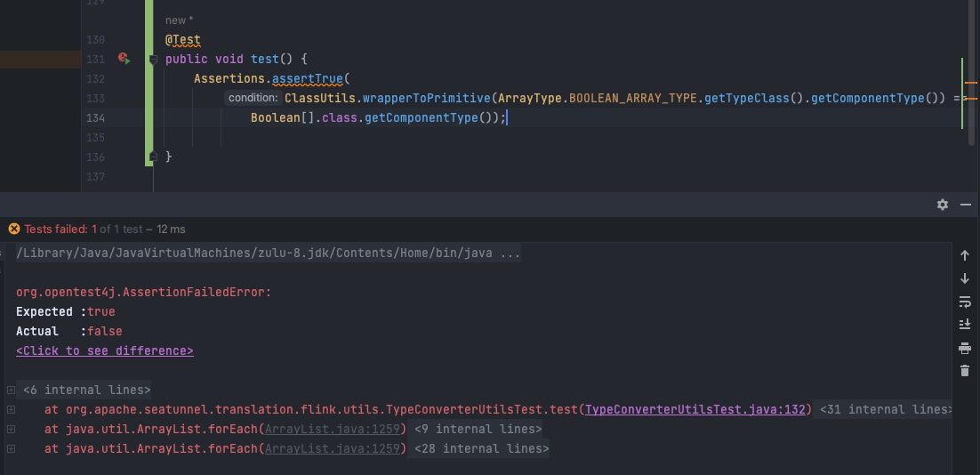Viewport: 980px width, 475px height.
Task: Hide the run tool window using the minimize dash
Action: [x=966, y=205]
